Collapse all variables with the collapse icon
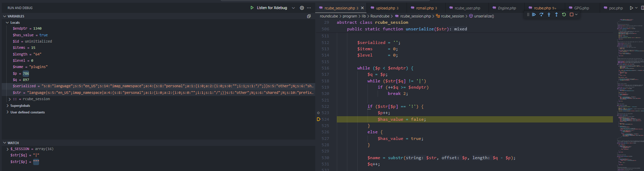 [x=309, y=16]
